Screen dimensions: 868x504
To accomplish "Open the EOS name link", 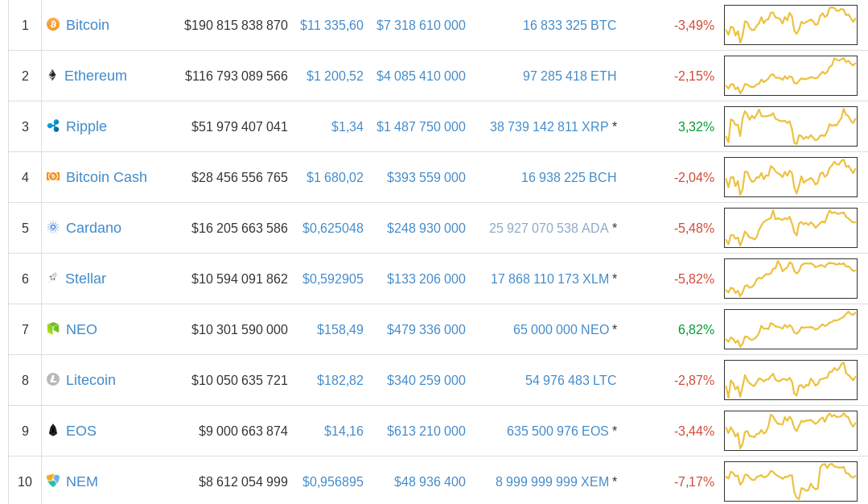I will pyautogui.click(x=80, y=431).
